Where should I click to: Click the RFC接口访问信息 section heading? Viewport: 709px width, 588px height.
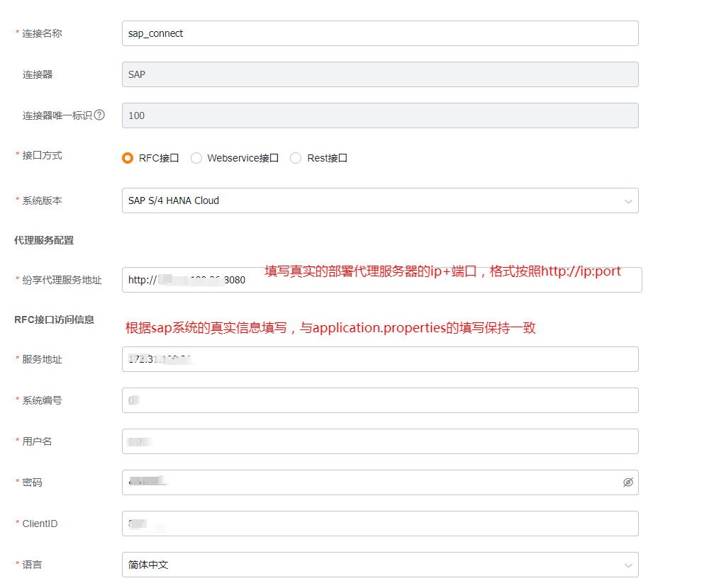tap(55, 320)
